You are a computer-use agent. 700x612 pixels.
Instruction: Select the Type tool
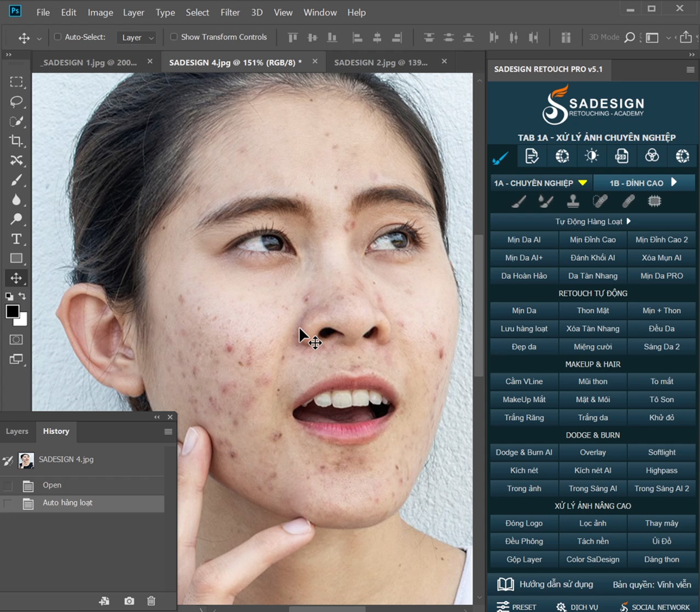[16, 239]
